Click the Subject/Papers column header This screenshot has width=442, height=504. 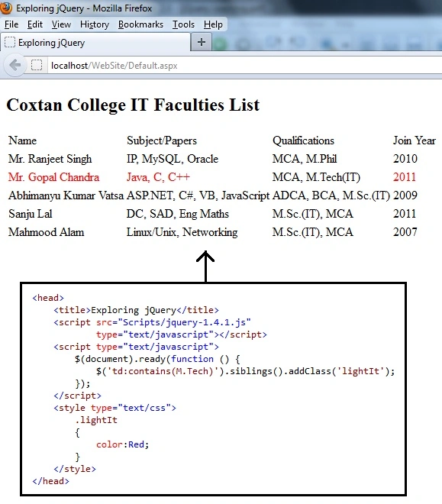click(x=162, y=141)
